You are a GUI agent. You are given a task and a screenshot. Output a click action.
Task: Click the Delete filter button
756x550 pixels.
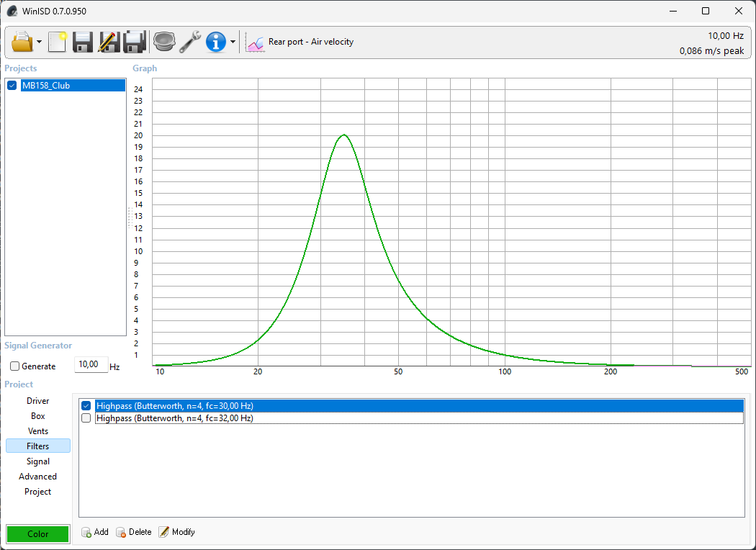click(134, 532)
